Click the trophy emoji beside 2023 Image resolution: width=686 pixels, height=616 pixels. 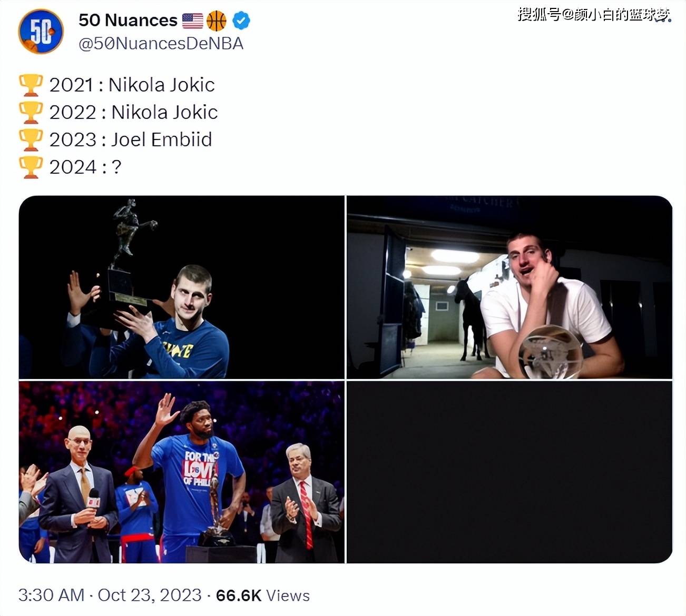(x=31, y=140)
